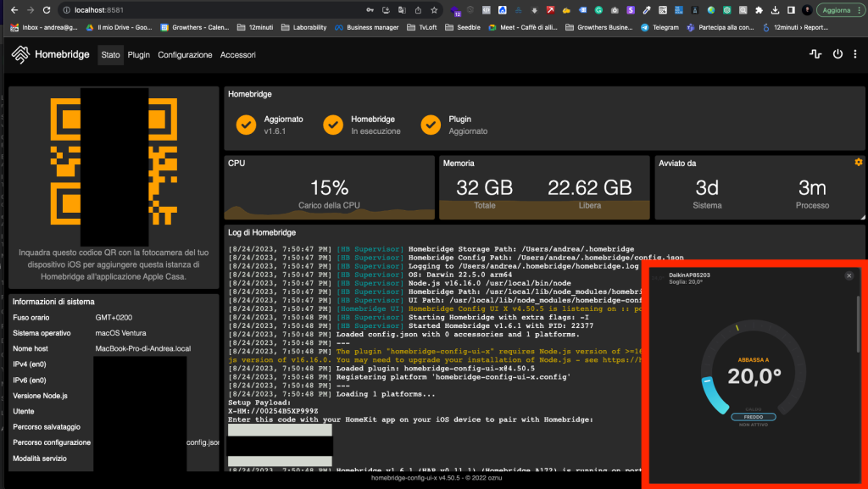Screen dimensions: 868x489
Task: View site information icon beside localhost
Action: coord(66,10)
